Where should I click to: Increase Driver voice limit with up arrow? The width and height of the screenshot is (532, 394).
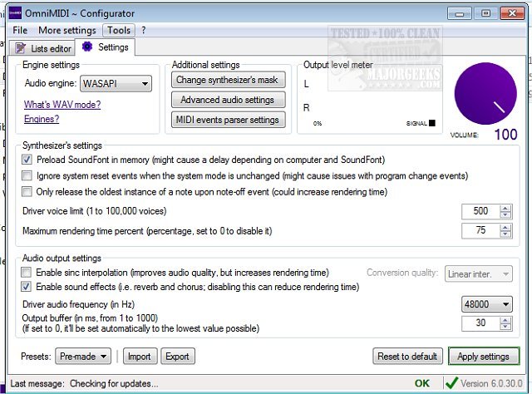click(505, 209)
